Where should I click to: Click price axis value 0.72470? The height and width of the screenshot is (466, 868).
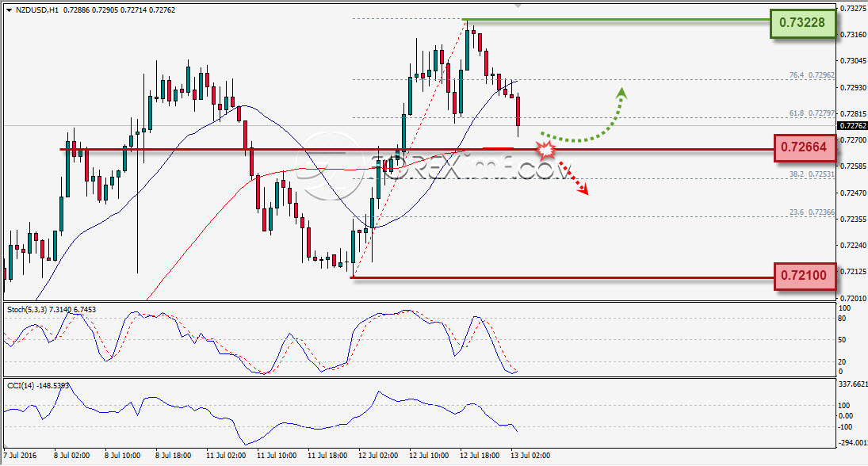coord(853,193)
